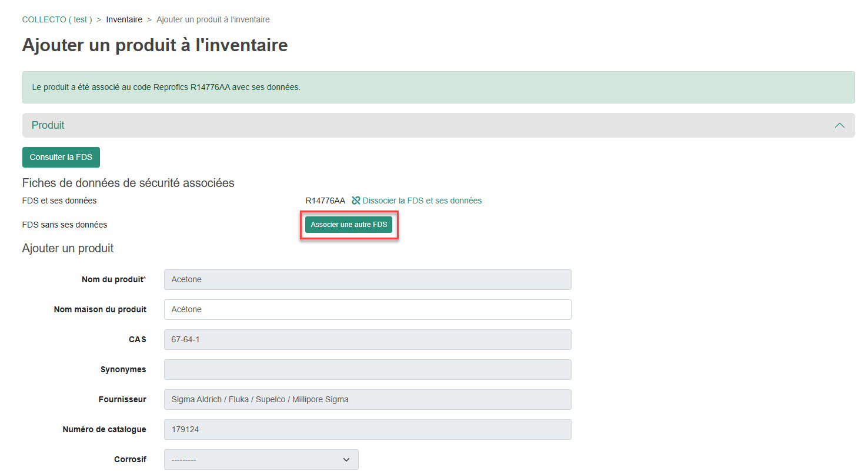Select the CAS field showing 67-64-1
Screen dimensions: 868x471
click(x=368, y=339)
